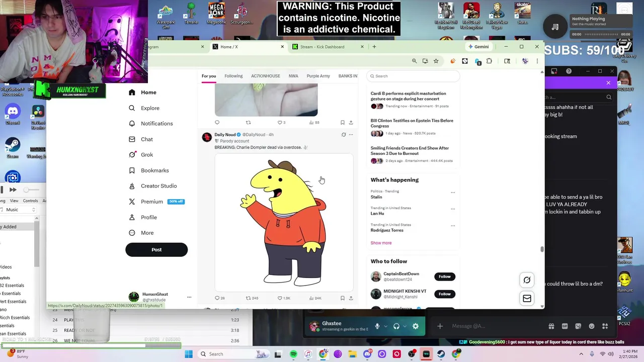Open the Daily Noud post image
This screenshot has width=644, height=362.
pyautogui.click(x=284, y=223)
